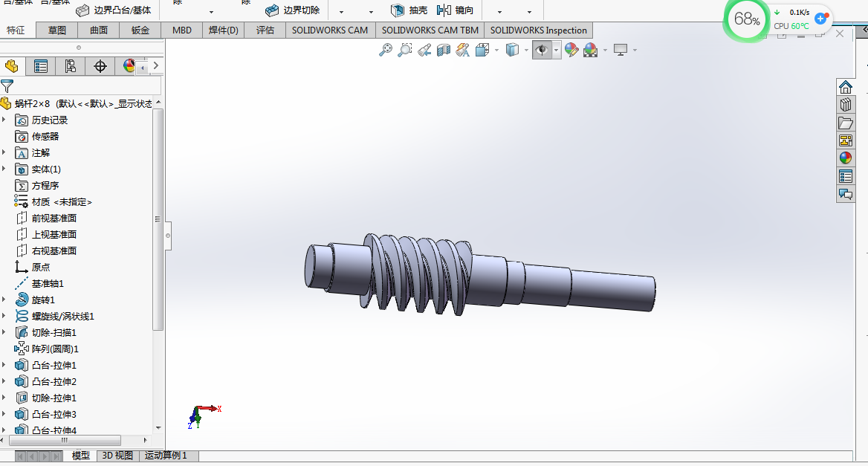Click the SOLIDWORKS Resources home icon in task pane
The height and width of the screenshot is (466, 868).
click(845, 88)
